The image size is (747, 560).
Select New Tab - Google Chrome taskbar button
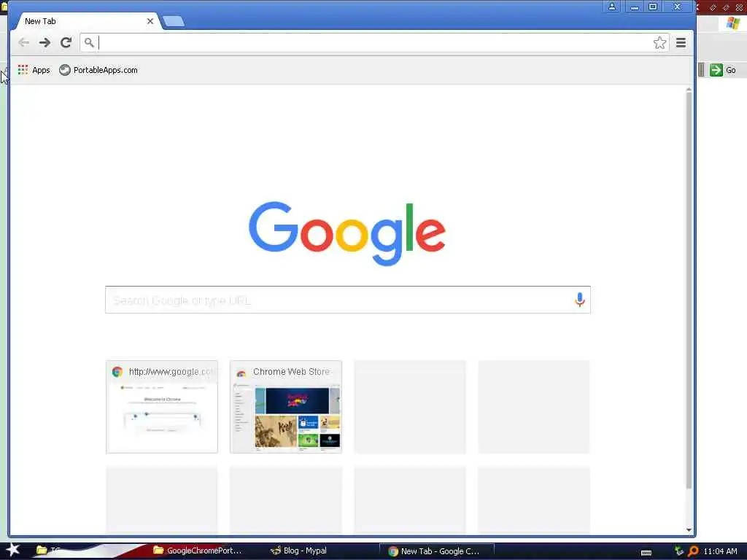tap(436, 551)
